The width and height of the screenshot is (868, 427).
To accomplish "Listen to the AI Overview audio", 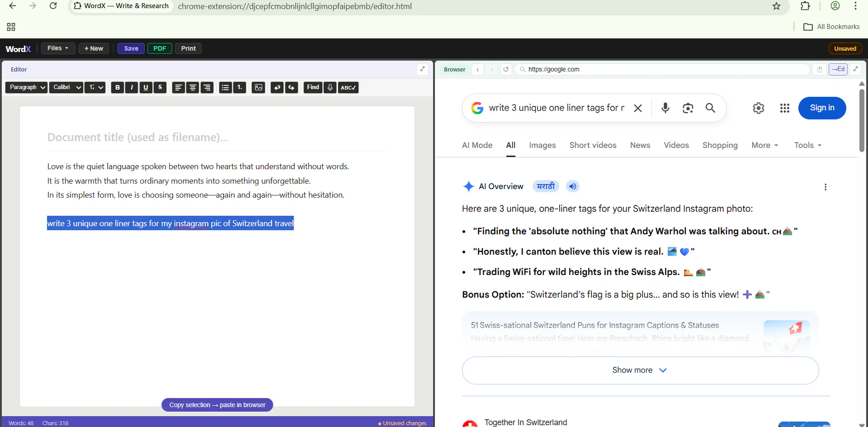I will [573, 186].
